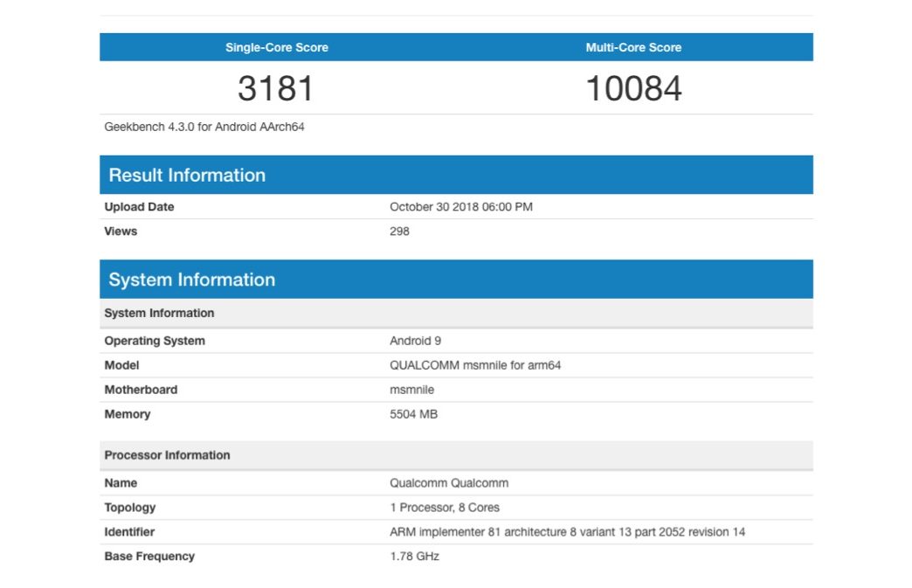
Task: Click the Base Frequency row label
Action: pos(149,557)
